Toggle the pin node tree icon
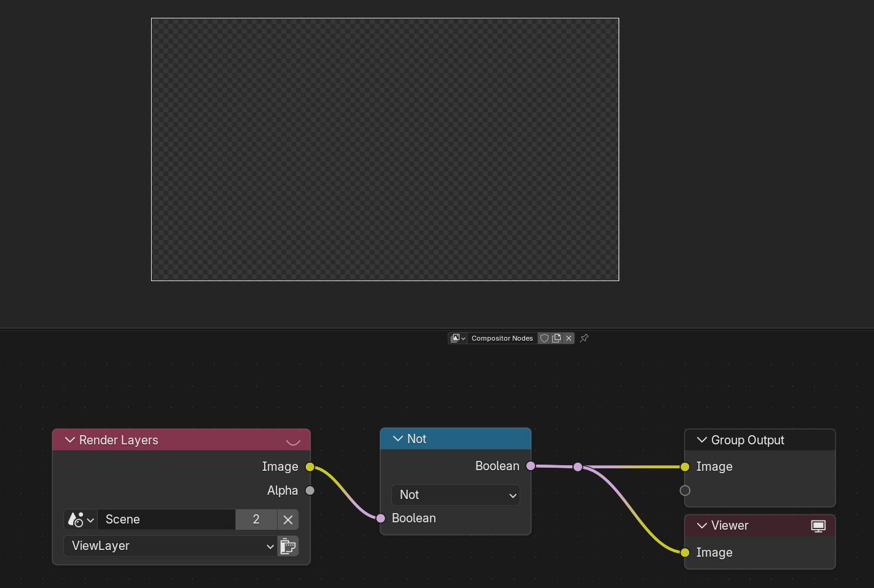Viewport: 874px width, 588px height. pos(584,338)
